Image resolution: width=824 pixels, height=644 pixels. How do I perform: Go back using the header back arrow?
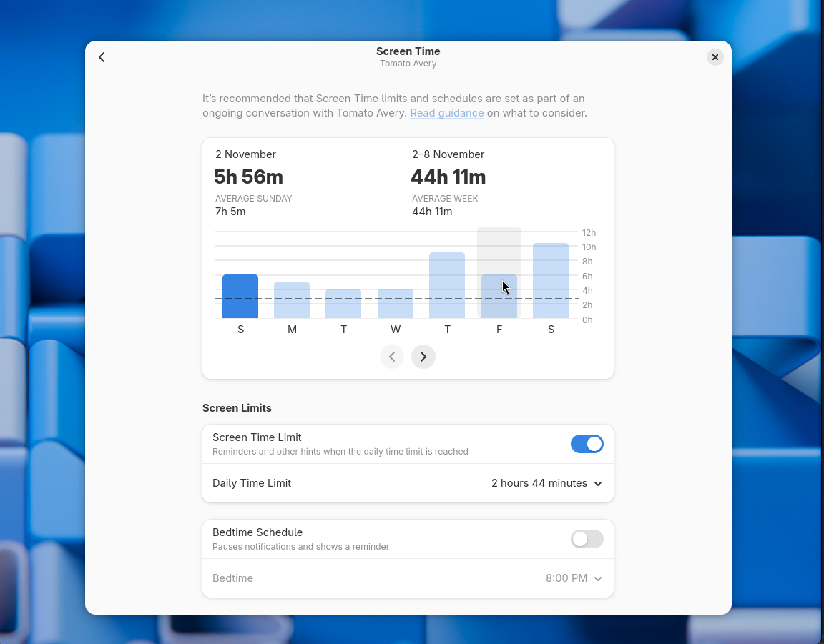click(x=102, y=57)
